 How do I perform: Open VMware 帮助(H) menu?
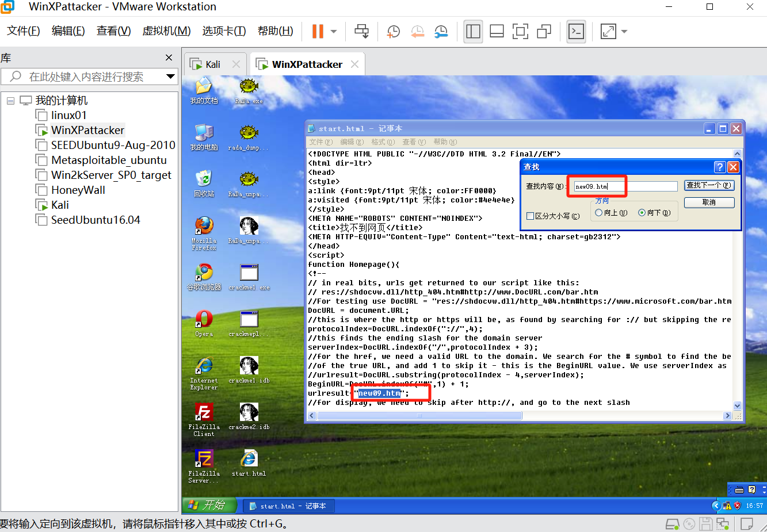275,31
